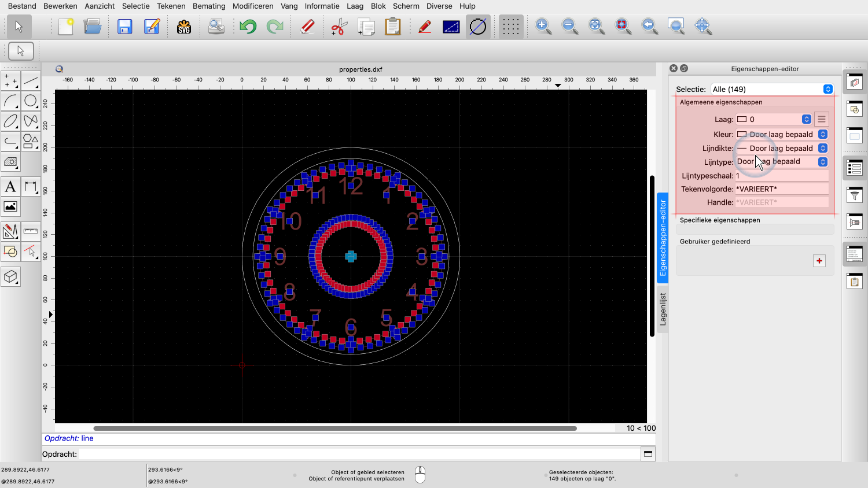The width and height of the screenshot is (868, 488).
Task: Click the layer list button beside Laag
Action: coord(821,119)
